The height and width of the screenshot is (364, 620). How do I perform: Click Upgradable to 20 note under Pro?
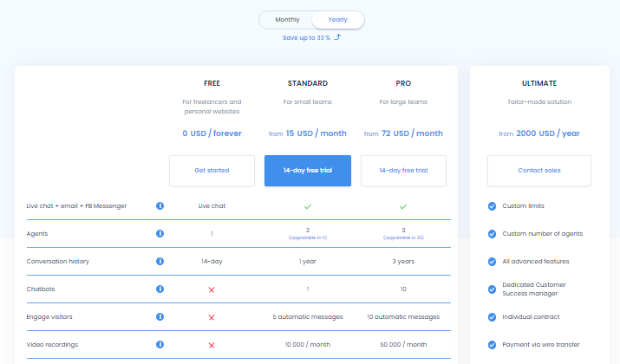pyautogui.click(x=403, y=237)
